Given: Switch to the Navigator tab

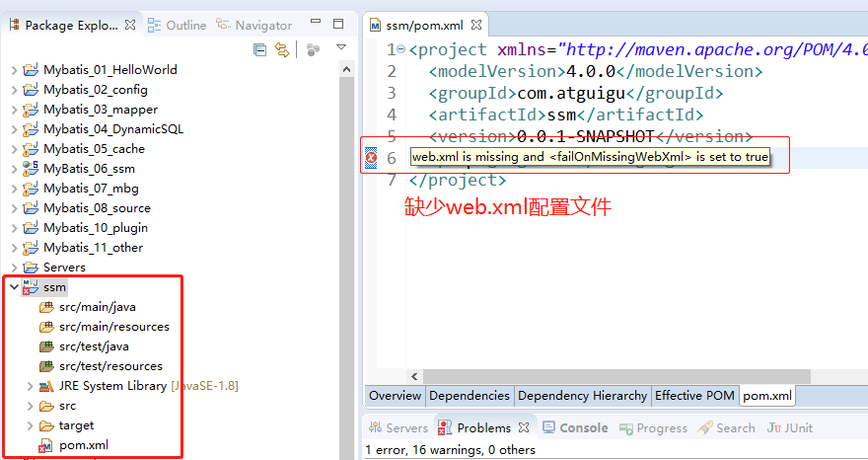Looking at the screenshot, I should (254, 25).
